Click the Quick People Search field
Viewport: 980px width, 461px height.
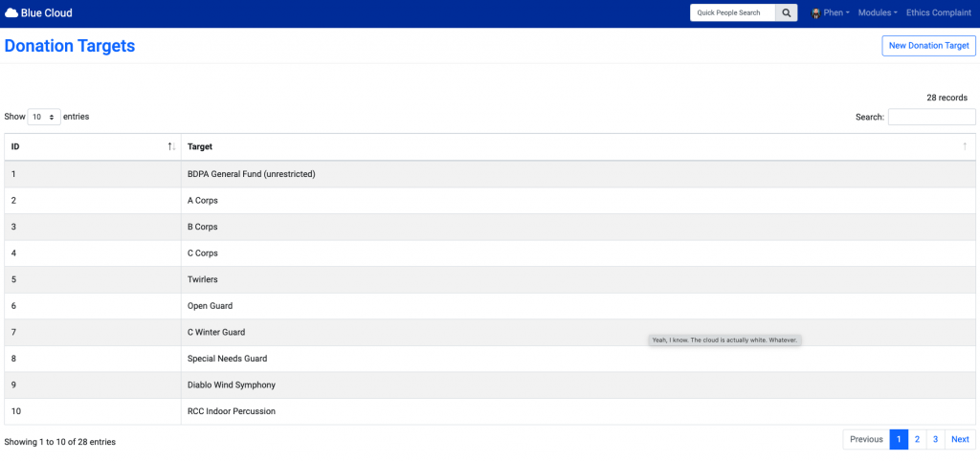(x=732, y=12)
